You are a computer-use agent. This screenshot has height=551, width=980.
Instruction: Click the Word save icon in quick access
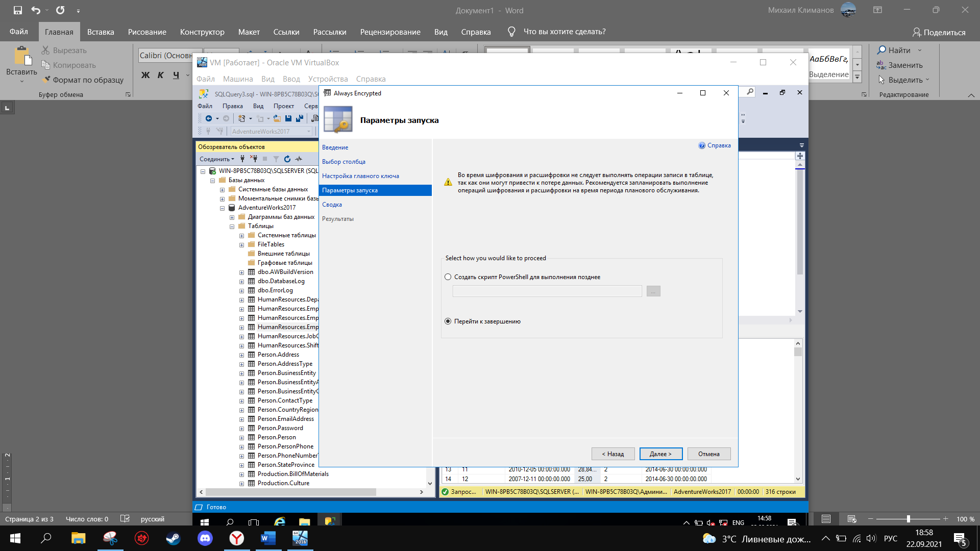point(18,10)
